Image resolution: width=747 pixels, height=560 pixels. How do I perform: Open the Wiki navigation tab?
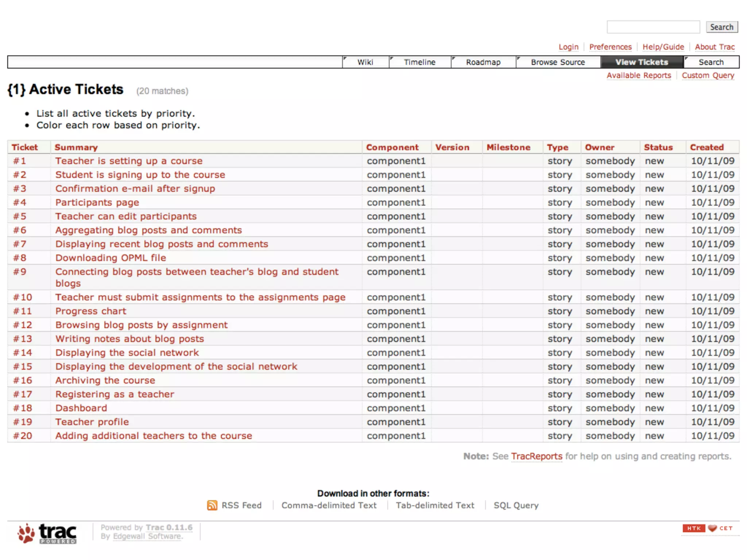point(365,62)
